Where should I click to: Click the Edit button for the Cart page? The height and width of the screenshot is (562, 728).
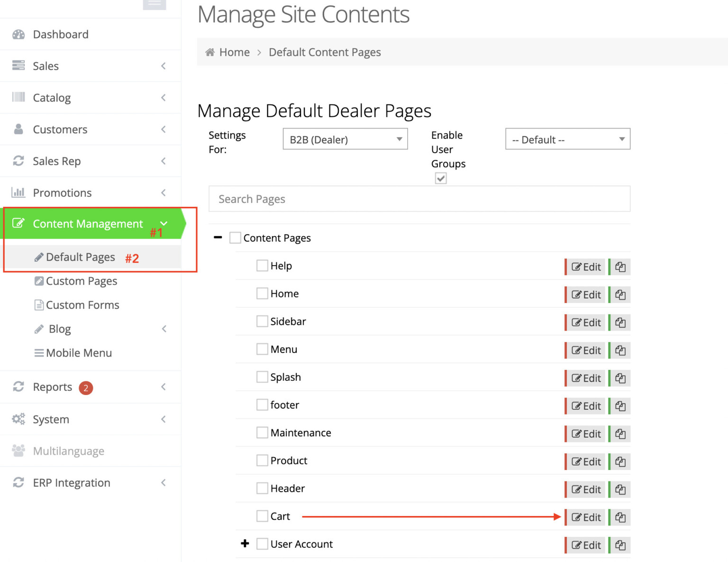pyautogui.click(x=586, y=517)
